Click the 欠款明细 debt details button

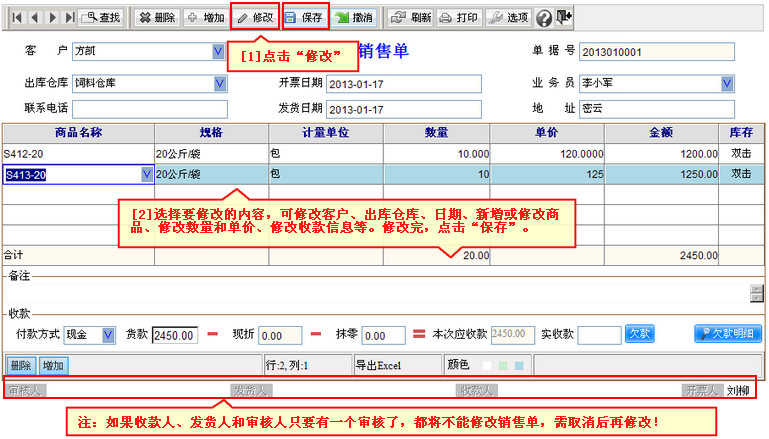pyautogui.click(x=728, y=333)
